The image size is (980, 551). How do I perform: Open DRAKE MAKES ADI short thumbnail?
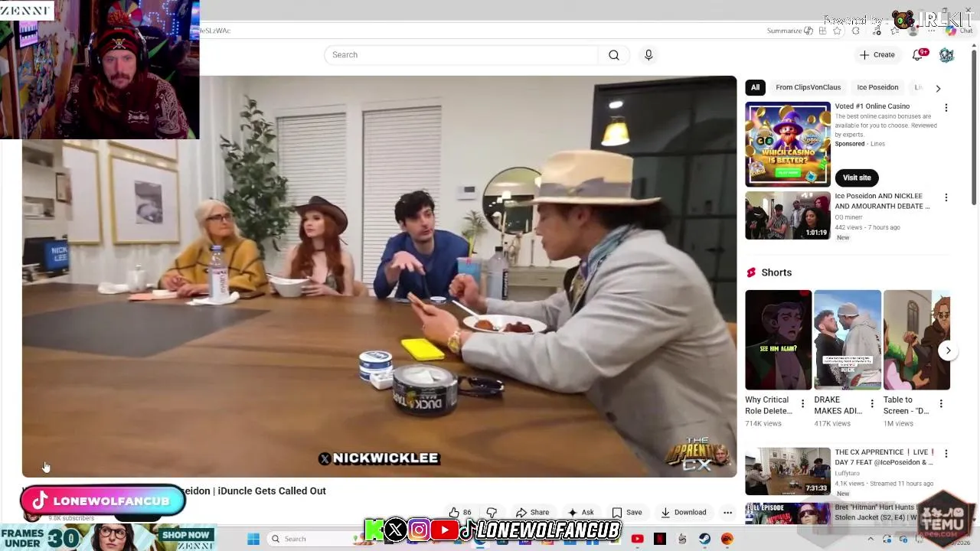click(x=848, y=340)
